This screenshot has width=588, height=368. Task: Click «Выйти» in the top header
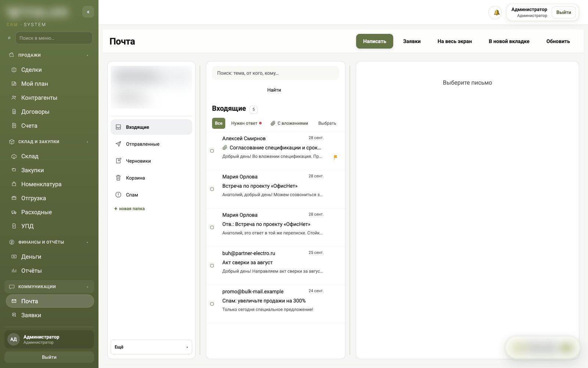click(x=563, y=13)
